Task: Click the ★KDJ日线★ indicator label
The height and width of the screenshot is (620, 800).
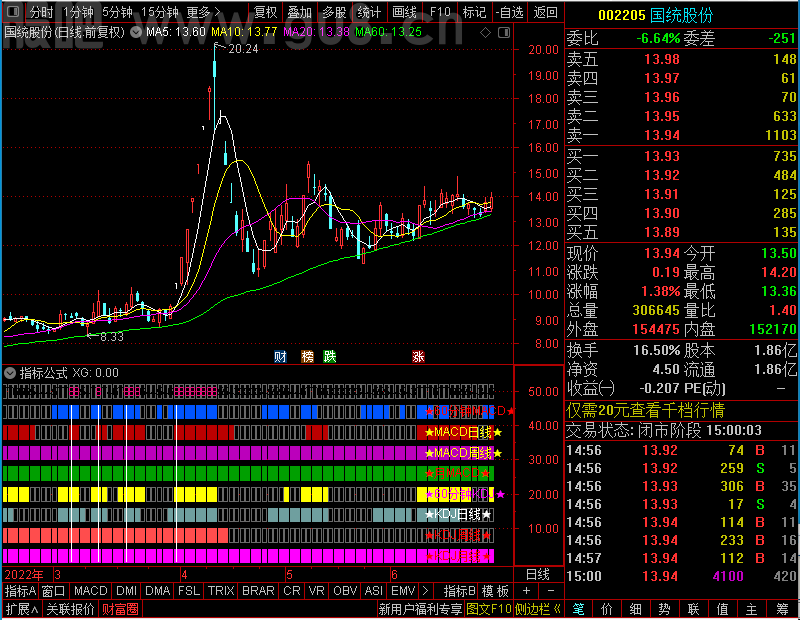Action: click(458, 514)
